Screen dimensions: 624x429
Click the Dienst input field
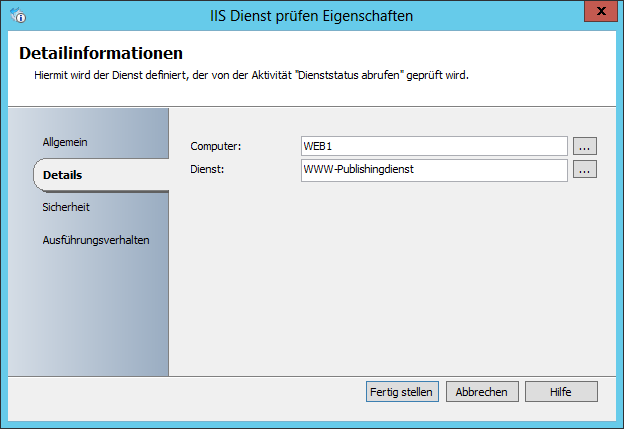tap(434, 170)
